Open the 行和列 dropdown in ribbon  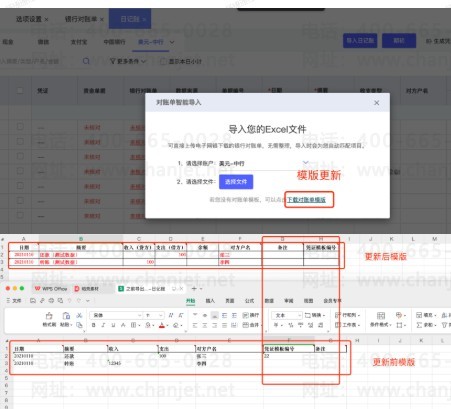pos(348,315)
